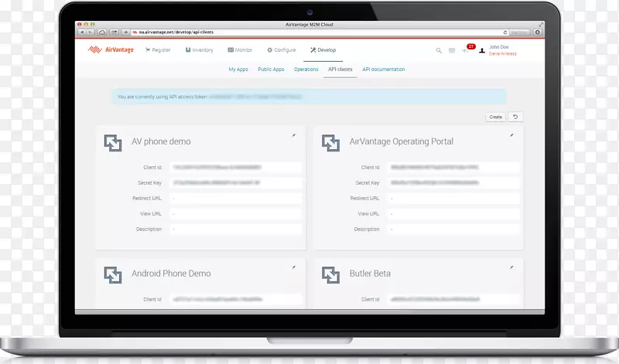Click the refresh list icon button
Image resolution: width=619 pixels, height=364 pixels.
[x=515, y=117]
